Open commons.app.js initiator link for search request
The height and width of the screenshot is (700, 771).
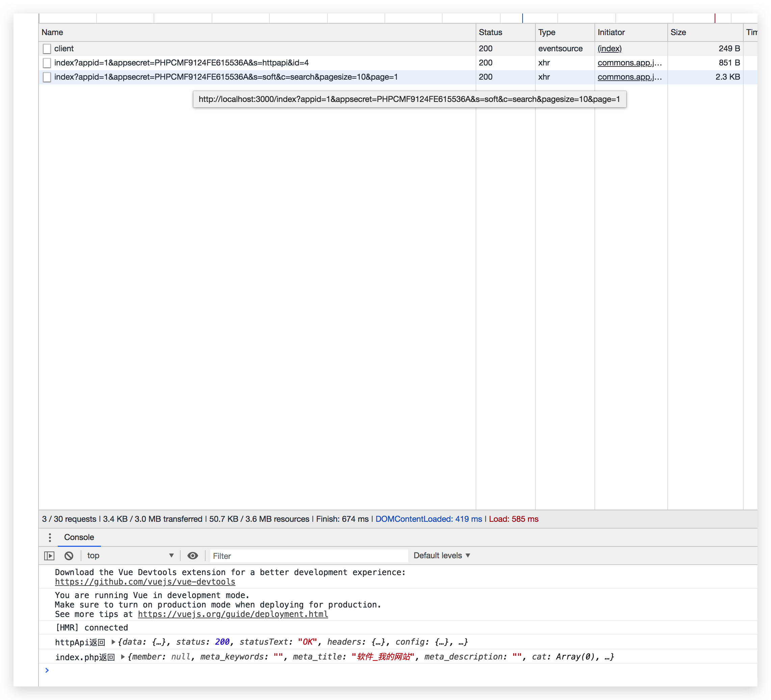coord(629,77)
